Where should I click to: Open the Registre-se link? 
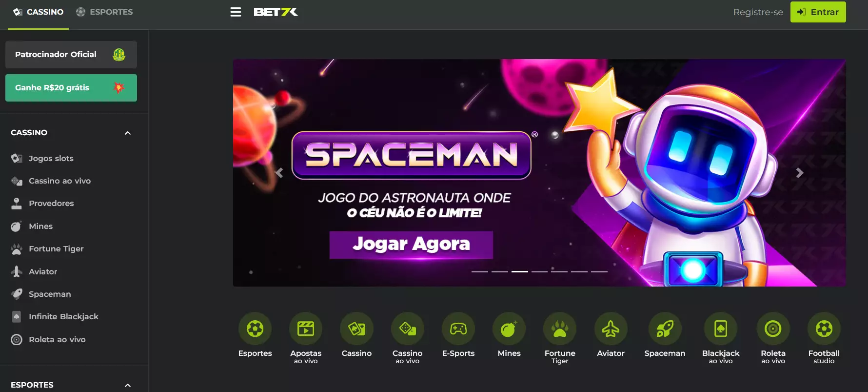[x=758, y=12]
